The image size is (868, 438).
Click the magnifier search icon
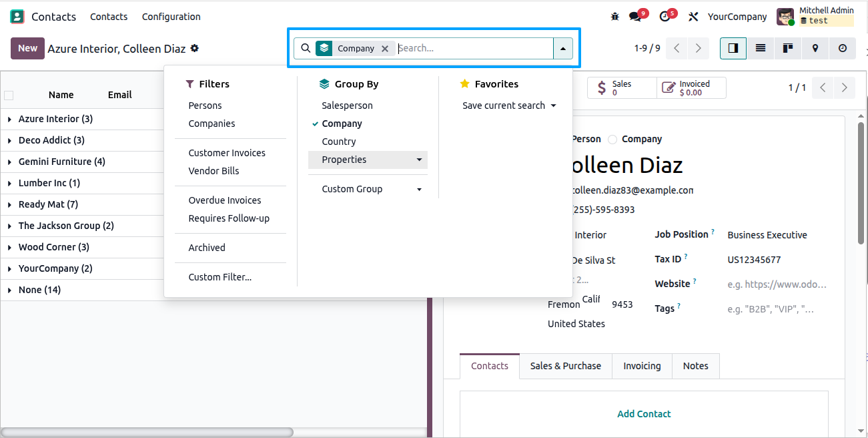306,48
